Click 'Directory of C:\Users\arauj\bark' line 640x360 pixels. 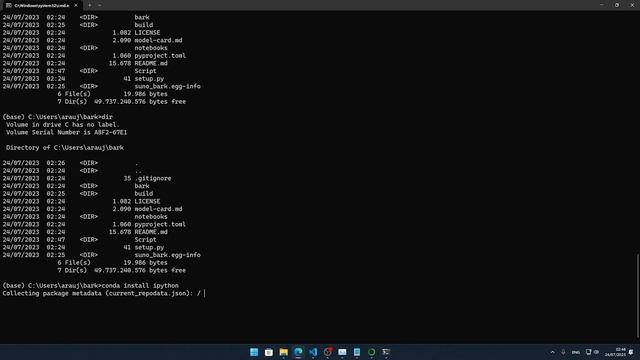(65, 147)
